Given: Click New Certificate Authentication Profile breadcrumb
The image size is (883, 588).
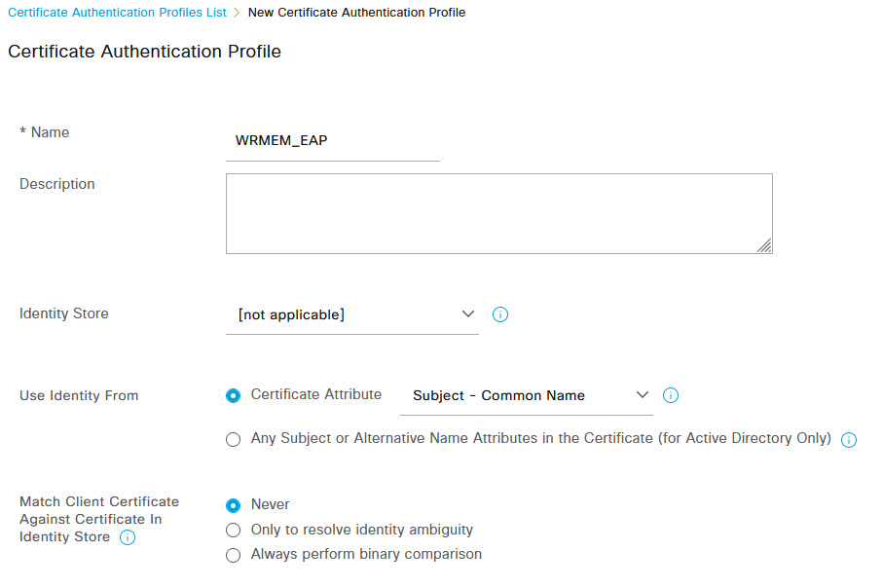Looking at the screenshot, I should tap(356, 13).
